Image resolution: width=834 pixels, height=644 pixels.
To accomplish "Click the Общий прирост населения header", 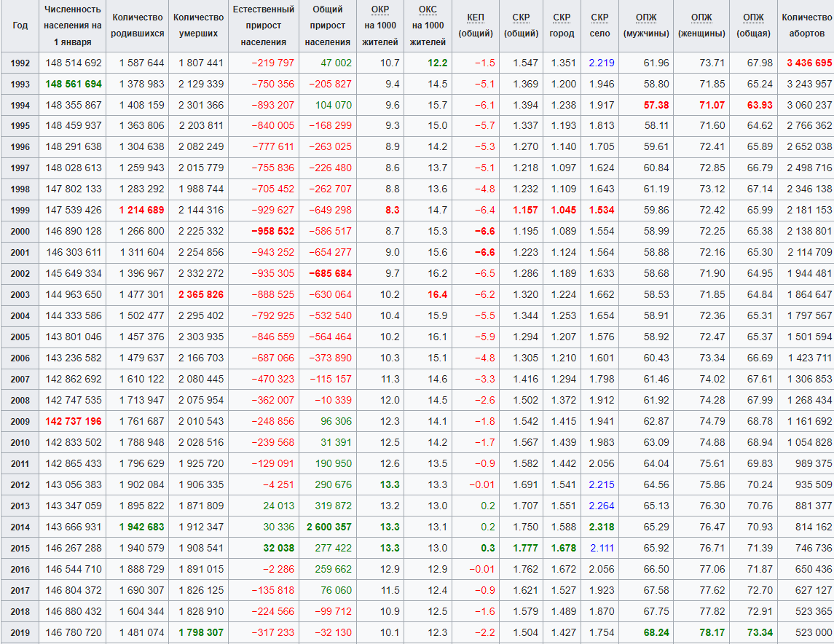I will 328,25.
